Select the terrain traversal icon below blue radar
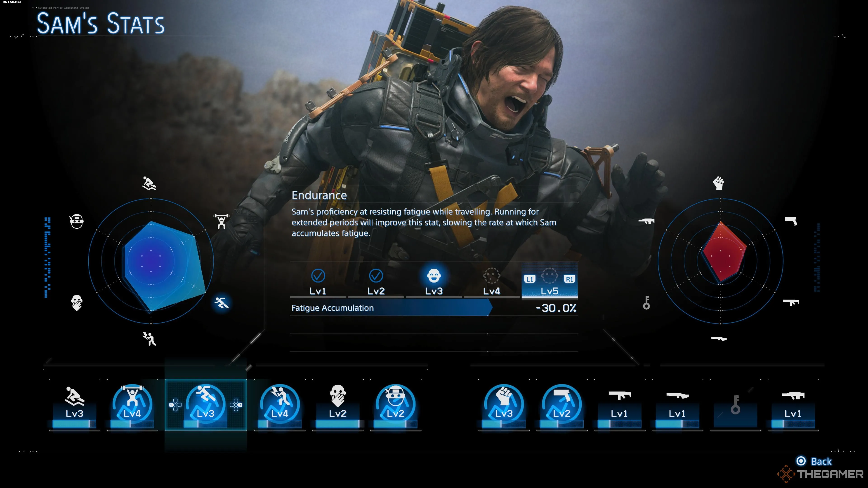Viewport: 868px width, 488px height. (x=149, y=339)
